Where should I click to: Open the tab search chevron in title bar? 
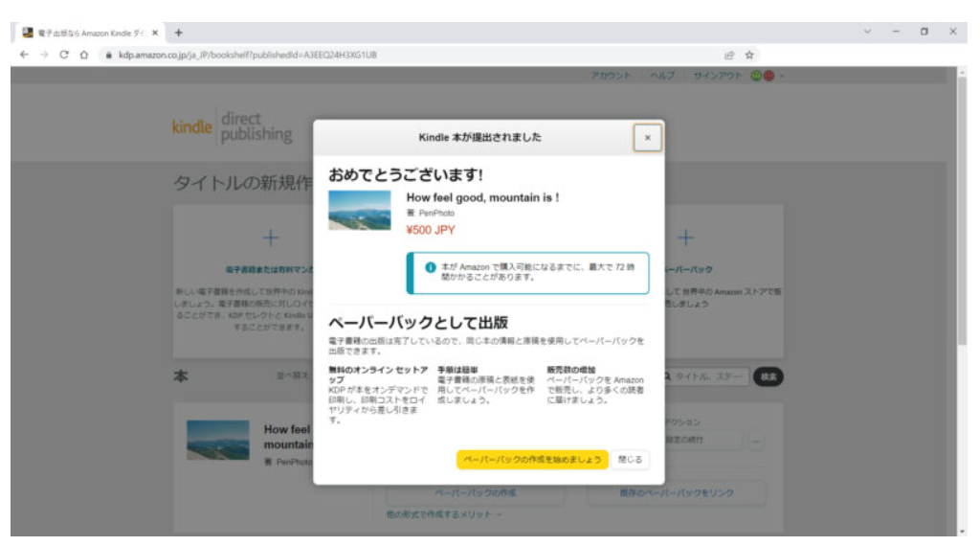click(x=867, y=32)
